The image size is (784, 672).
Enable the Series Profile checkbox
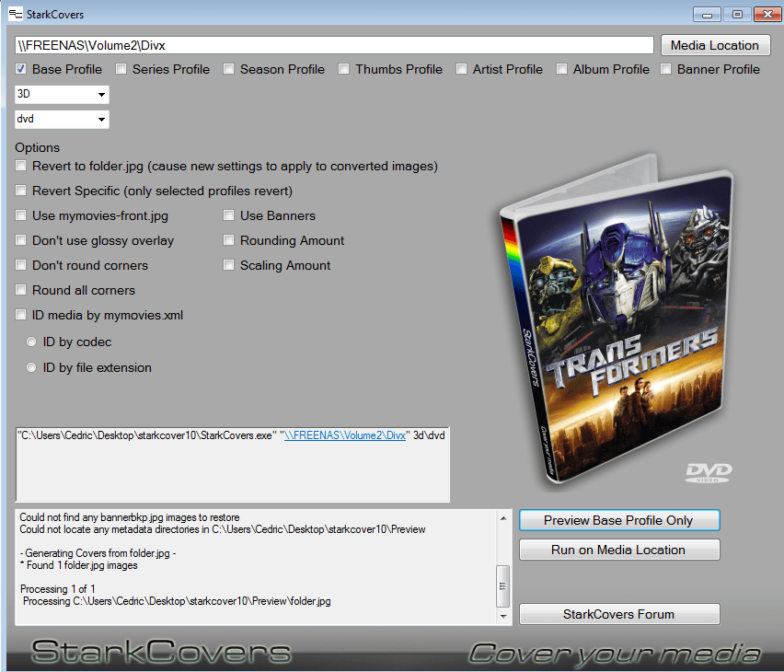click(x=121, y=69)
